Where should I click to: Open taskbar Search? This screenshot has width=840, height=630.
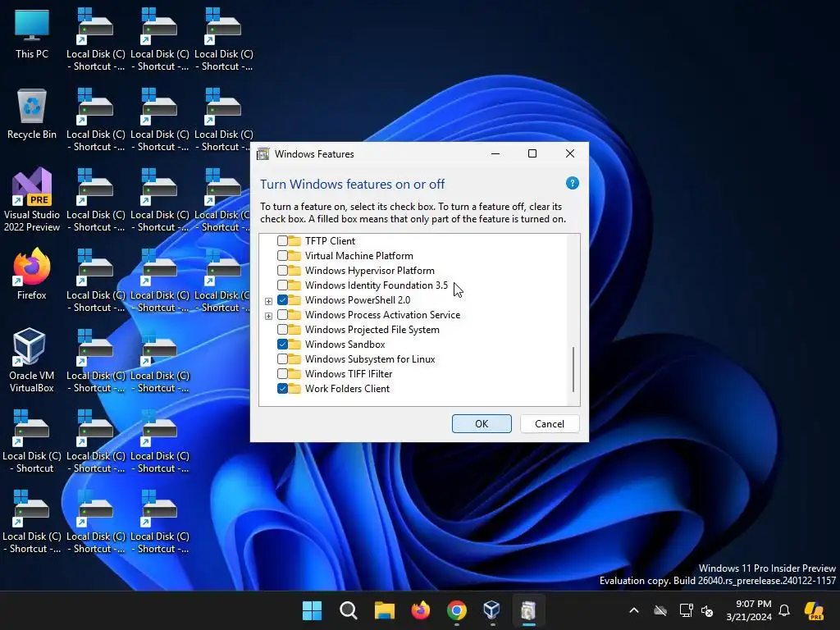pos(348,610)
